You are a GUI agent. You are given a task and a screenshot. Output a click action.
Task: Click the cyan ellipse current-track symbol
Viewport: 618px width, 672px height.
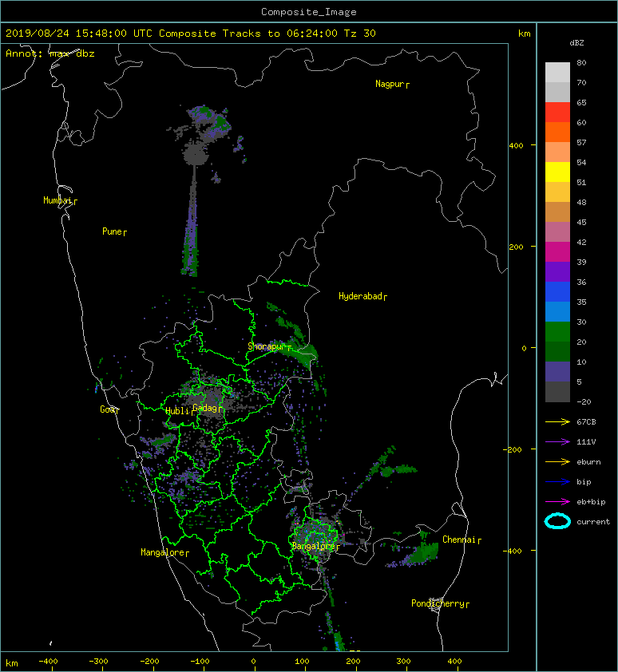[557, 522]
